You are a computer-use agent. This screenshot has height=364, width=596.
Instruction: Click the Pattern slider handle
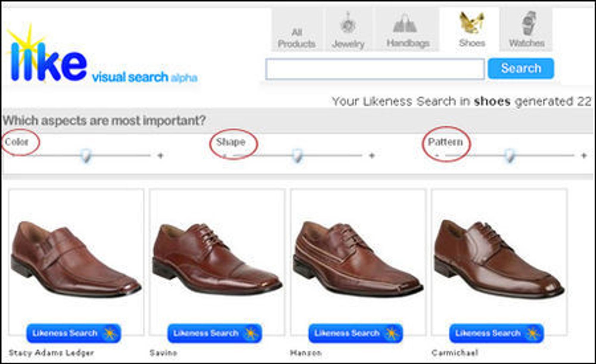coord(510,156)
